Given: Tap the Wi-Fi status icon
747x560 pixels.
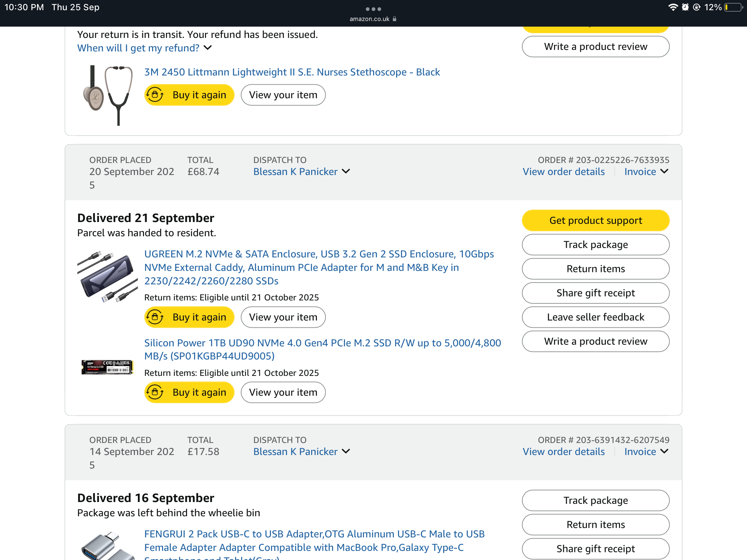Looking at the screenshot, I should 673,7.
